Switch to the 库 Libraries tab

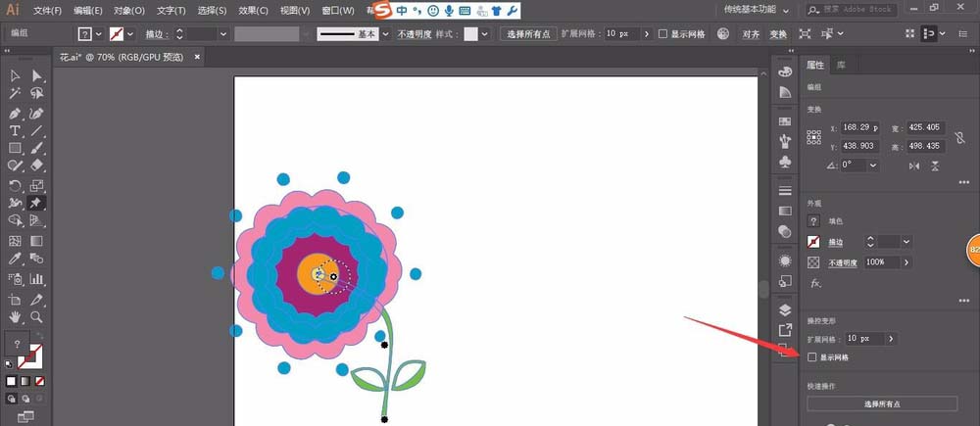841,65
